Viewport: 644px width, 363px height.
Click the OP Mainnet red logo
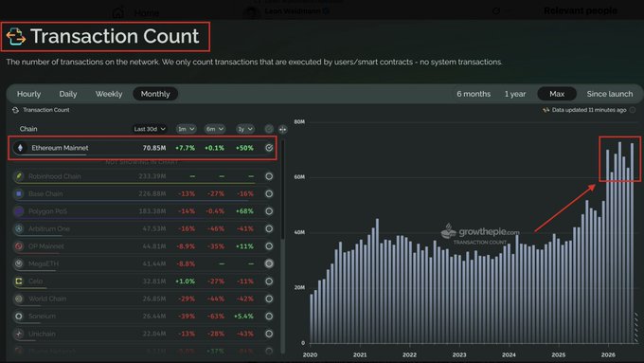(x=19, y=246)
